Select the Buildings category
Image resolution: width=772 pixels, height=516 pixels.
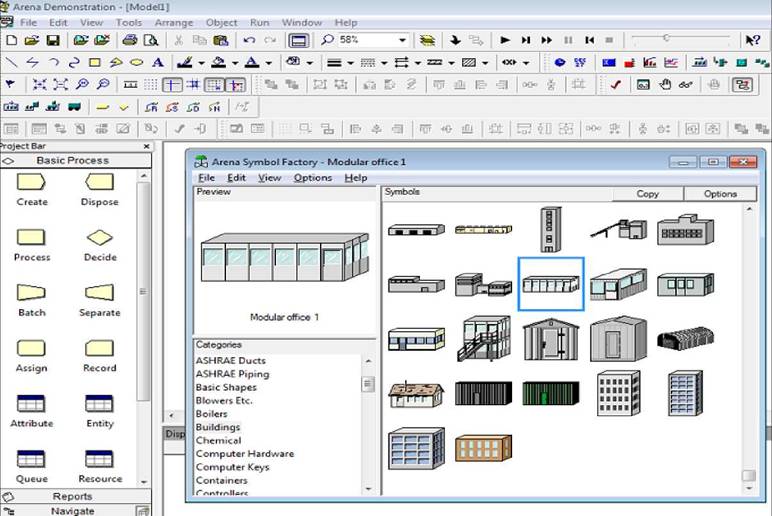click(x=218, y=427)
